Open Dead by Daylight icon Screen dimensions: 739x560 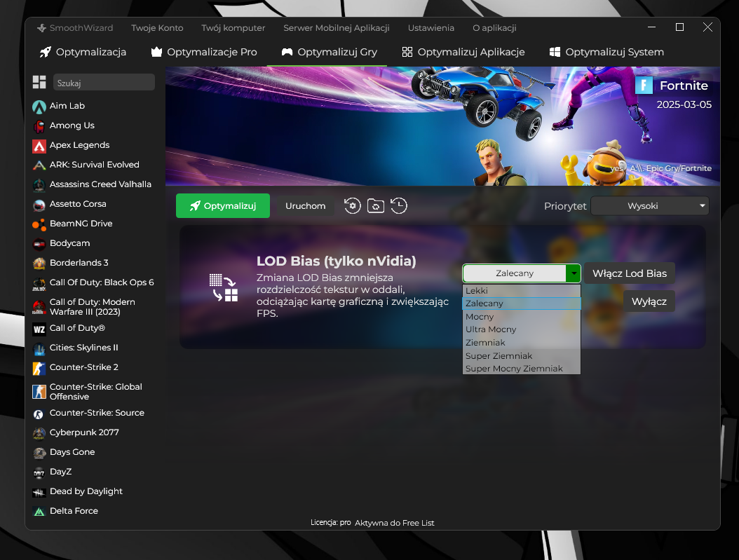click(x=39, y=492)
